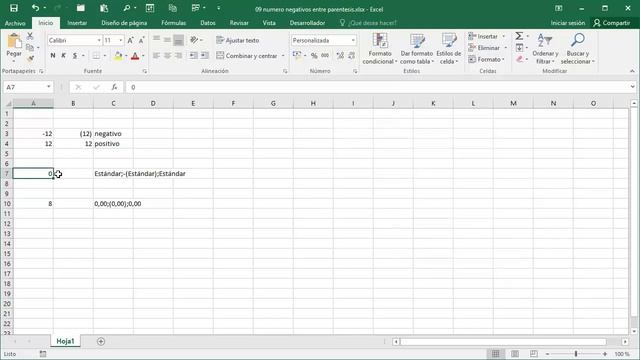This screenshot has height=360, width=640.
Task: Open accounting number format icon
Action: pyautogui.click(x=297, y=56)
